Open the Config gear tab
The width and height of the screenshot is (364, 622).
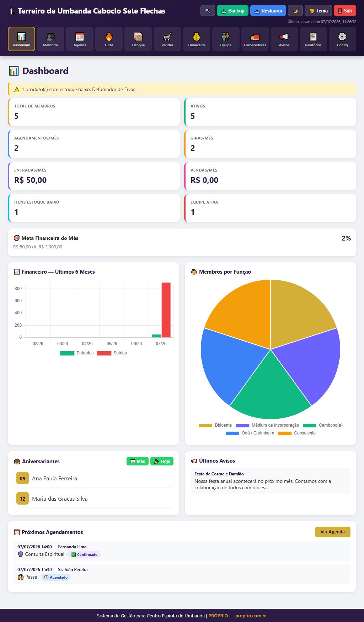(342, 39)
